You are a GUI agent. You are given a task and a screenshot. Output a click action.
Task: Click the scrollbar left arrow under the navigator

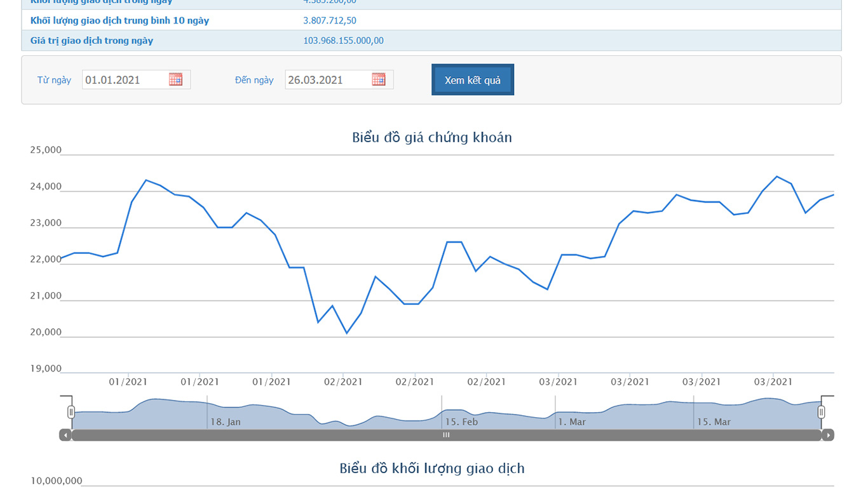point(65,435)
